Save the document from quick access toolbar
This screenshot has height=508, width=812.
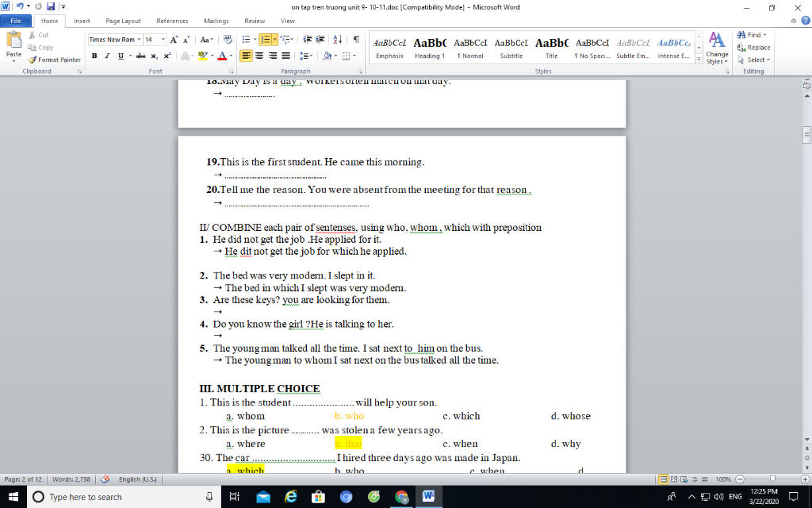click(50, 6)
